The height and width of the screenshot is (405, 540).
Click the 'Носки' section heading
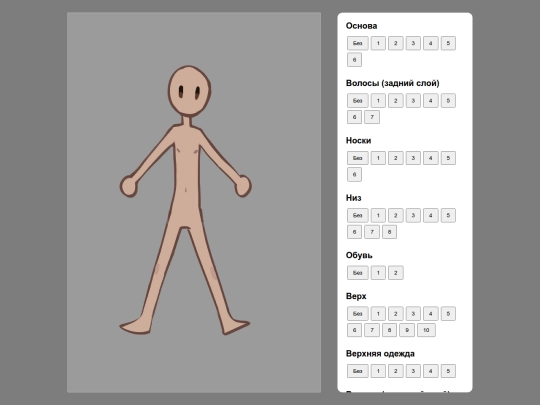pyautogui.click(x=359, y=141)
